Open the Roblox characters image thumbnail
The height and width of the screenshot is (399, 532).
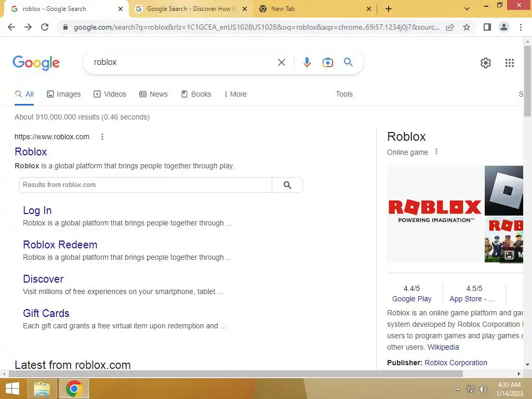[504, 240]
